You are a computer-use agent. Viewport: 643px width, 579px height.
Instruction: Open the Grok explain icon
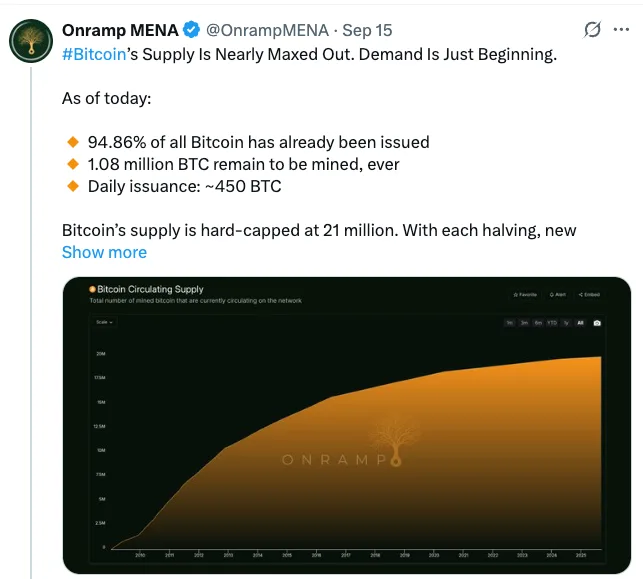[592, 30]
